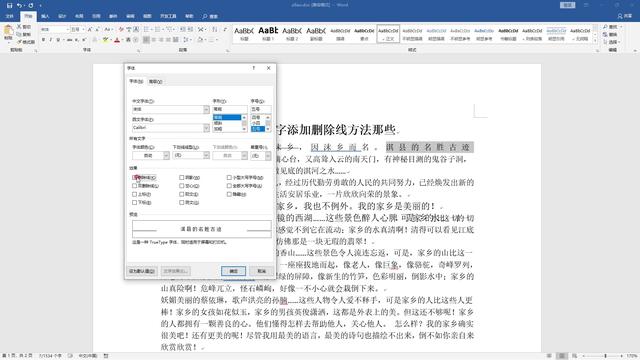Image resolution: width=640 pixels, height=360 pixels.
Task: Open the ribbon font name dropdown
Action: click(67, 29)
